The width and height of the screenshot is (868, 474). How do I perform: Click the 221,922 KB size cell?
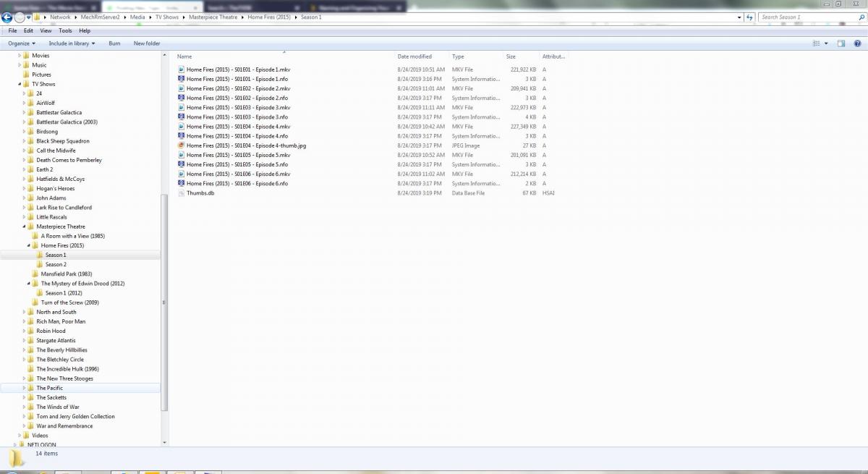coord(523,69)
